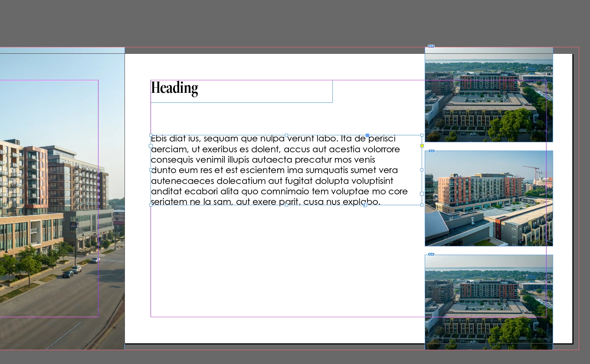This screenshot has height=364, width=590.
Task: Click the bottom-left handle of the selected text frame
Action: click(x=151, y=205)
